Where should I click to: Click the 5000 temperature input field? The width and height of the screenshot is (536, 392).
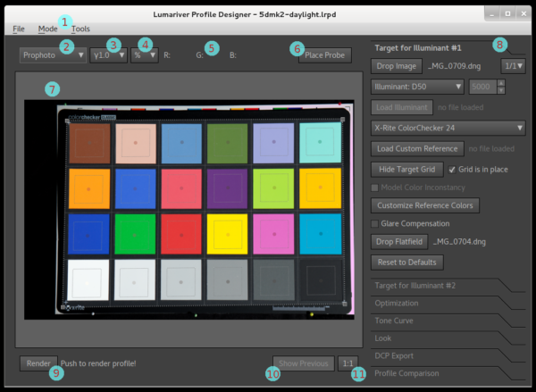[483, 87]
